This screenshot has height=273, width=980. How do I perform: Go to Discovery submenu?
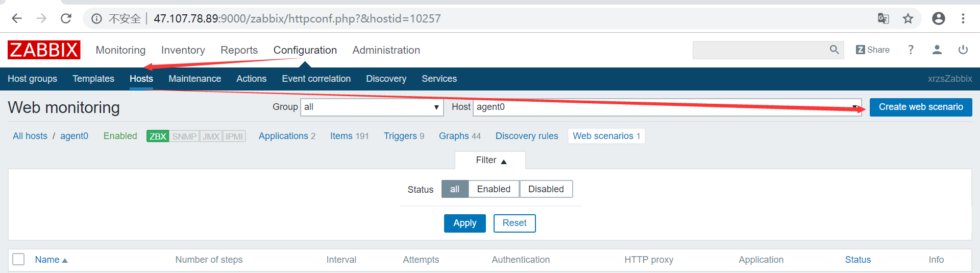click(x=386, y=79)
